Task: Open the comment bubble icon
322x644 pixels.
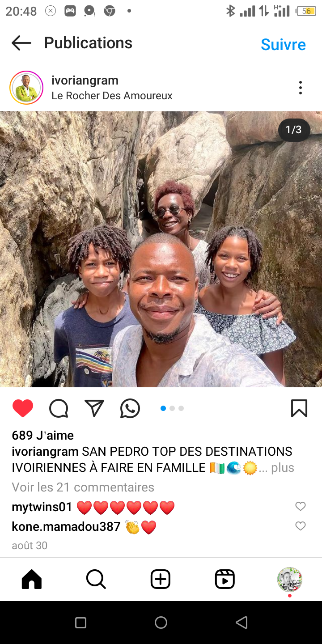Action: (59, 408)
